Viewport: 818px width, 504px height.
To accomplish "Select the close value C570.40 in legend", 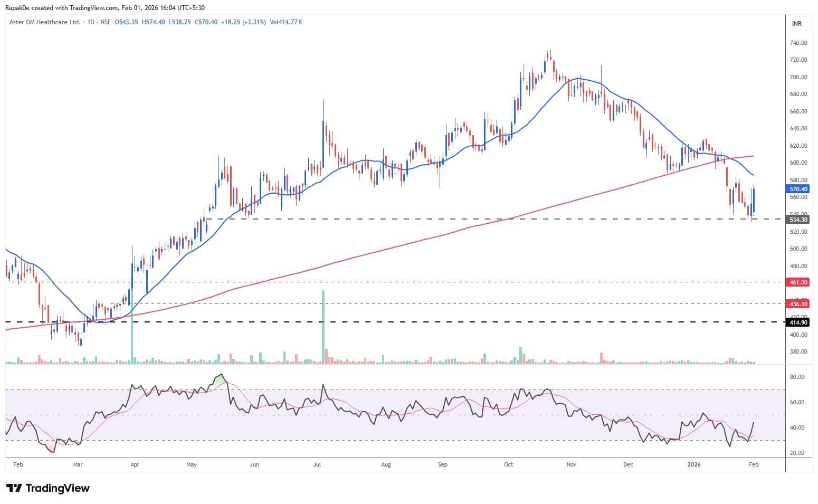I will (206, 22).
